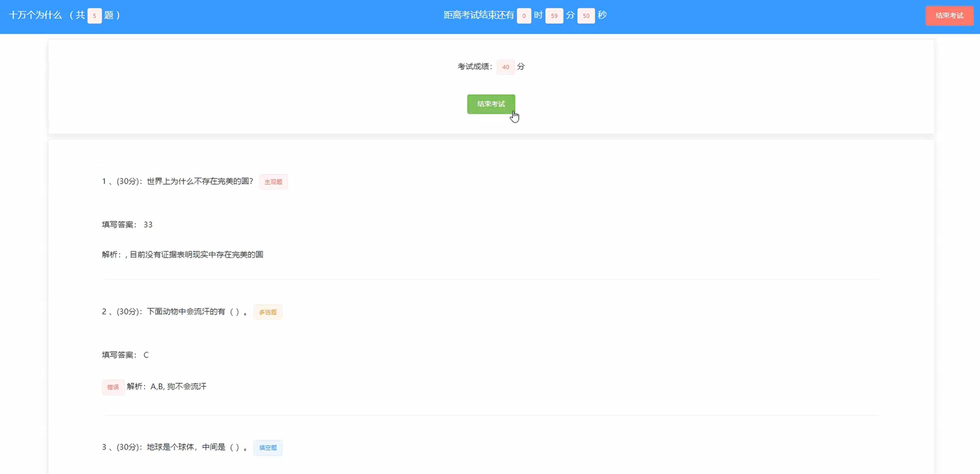This screenshot has width=980, height=474.
Task: Click the filled answer 33 of question 1
Action: point(148,225)
